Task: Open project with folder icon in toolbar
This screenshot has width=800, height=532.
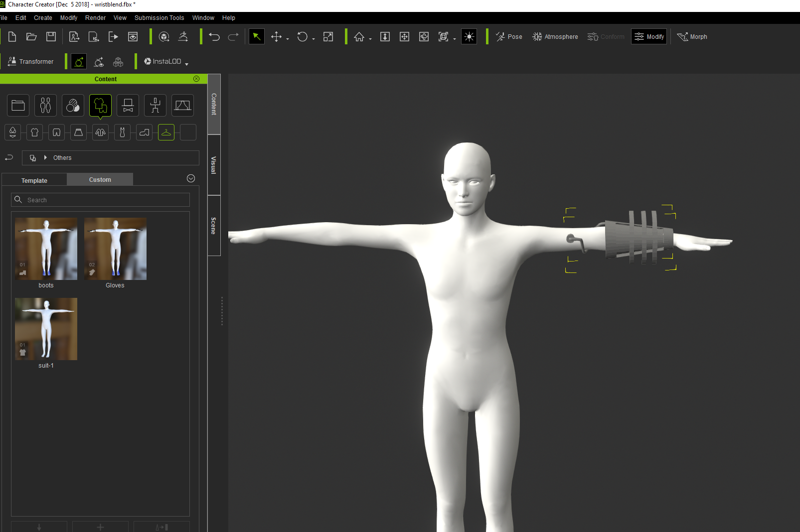Action: [31, 36]
